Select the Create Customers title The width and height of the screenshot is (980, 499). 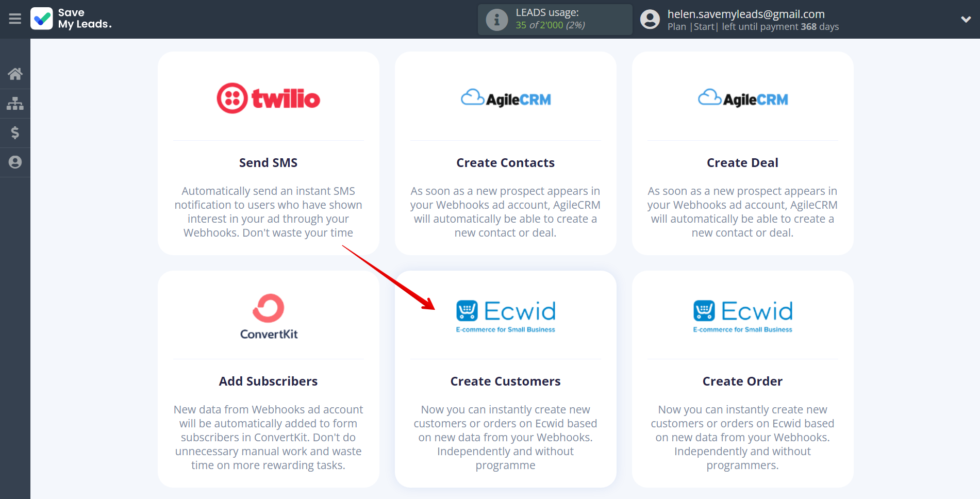pyautogui.click(x=506, y=381)
